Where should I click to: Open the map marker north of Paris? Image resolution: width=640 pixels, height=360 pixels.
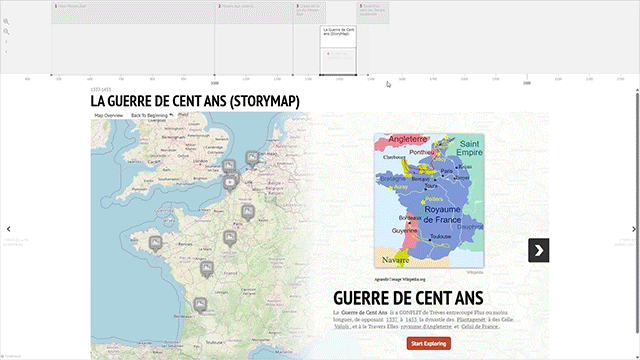click(248, 213)
